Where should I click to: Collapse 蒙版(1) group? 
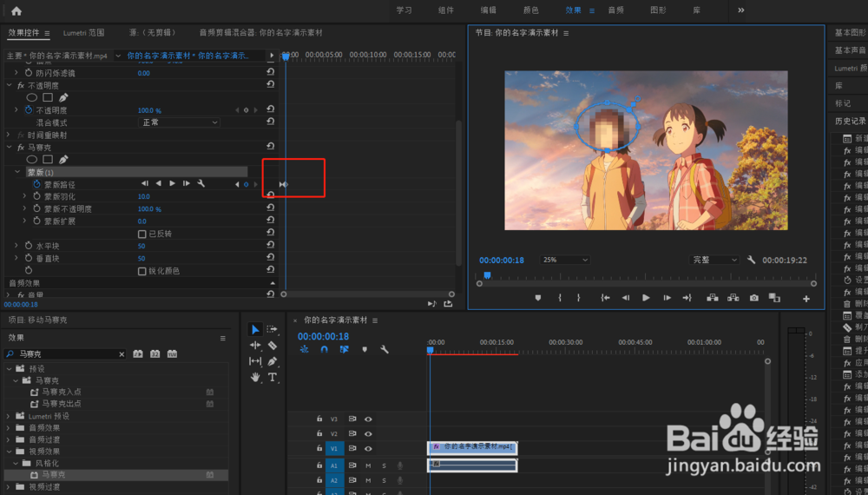(x=17, y=172)
